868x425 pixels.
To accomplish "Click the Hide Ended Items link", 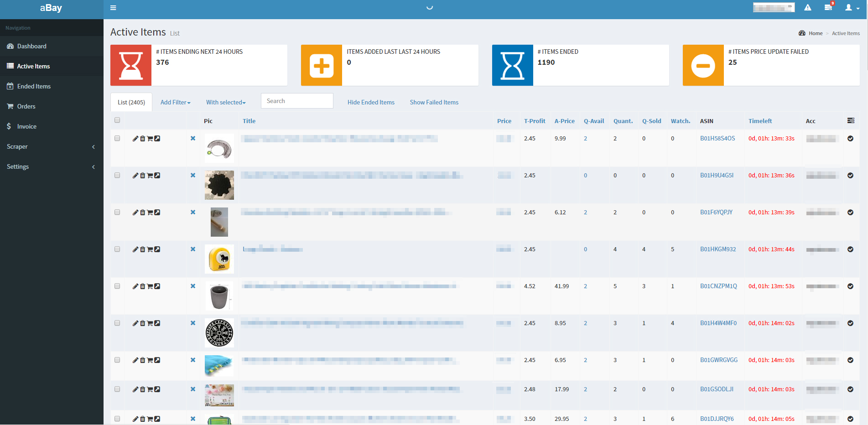I will point(371,103).
